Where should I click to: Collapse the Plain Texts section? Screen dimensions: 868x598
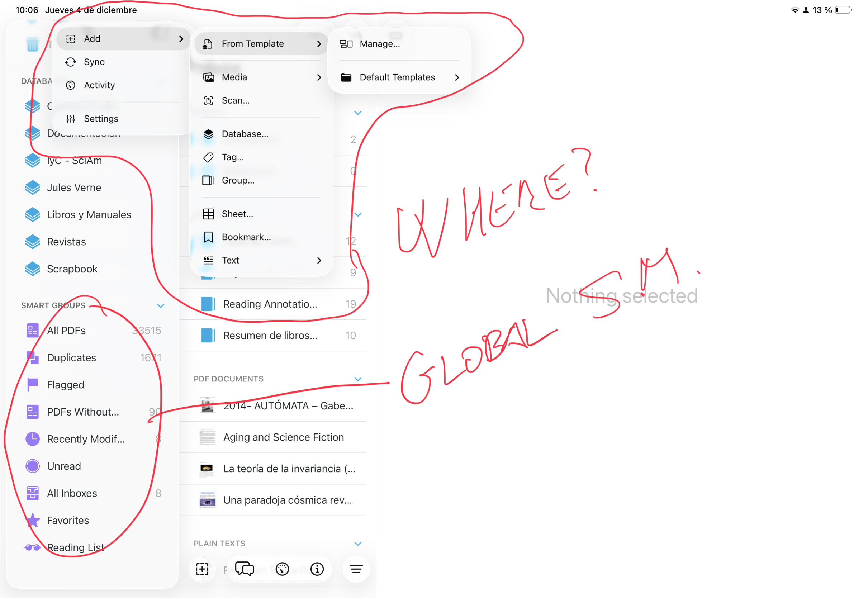(358, 543)
